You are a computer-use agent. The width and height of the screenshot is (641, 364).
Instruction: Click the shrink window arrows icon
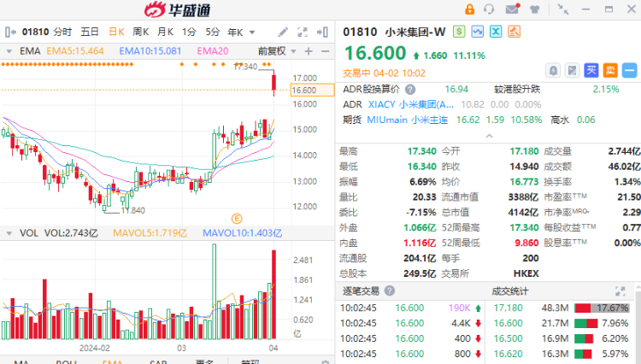click(x=563, y=9)
